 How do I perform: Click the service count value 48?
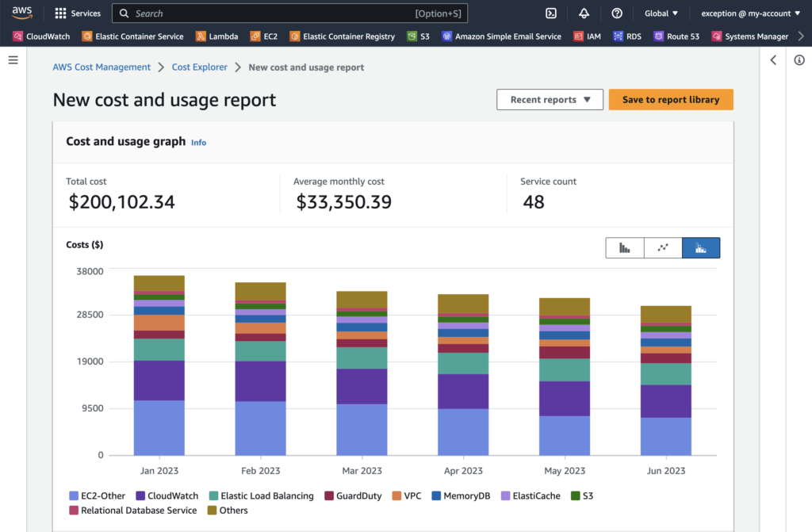(534, 202)
